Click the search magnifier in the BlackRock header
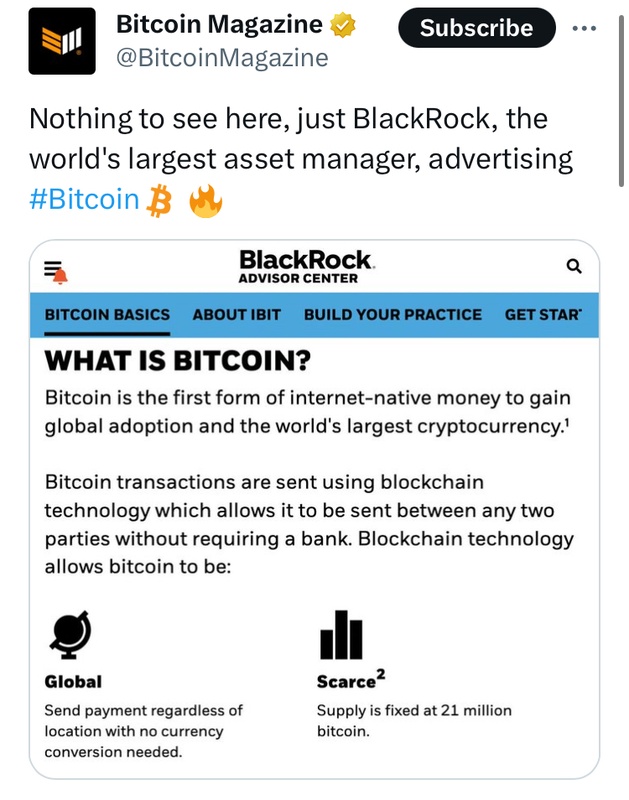629x800 pixels. [574, 268]
